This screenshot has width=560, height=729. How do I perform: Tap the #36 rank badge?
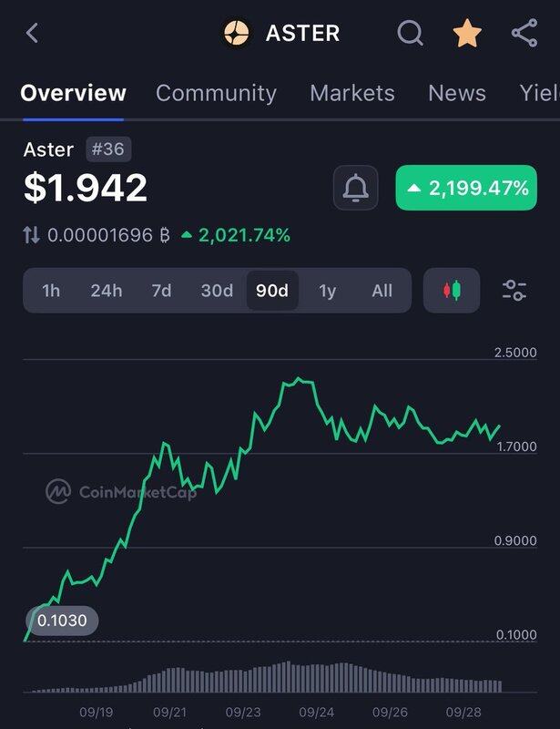click(x=108, y=149)
